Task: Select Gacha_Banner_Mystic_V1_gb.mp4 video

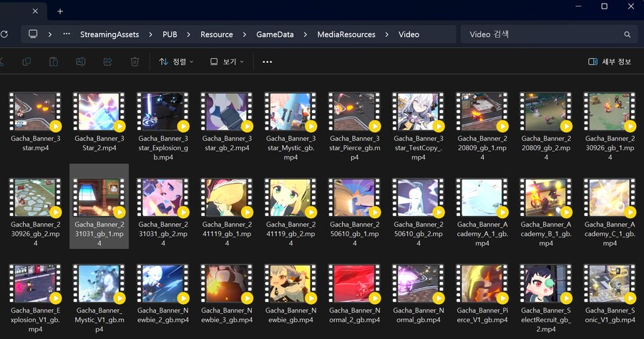Action: (99, 298)
